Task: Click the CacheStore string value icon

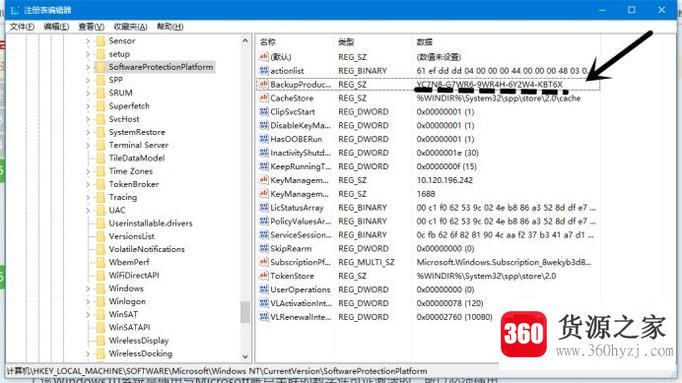Action: (x=264, y=98)
